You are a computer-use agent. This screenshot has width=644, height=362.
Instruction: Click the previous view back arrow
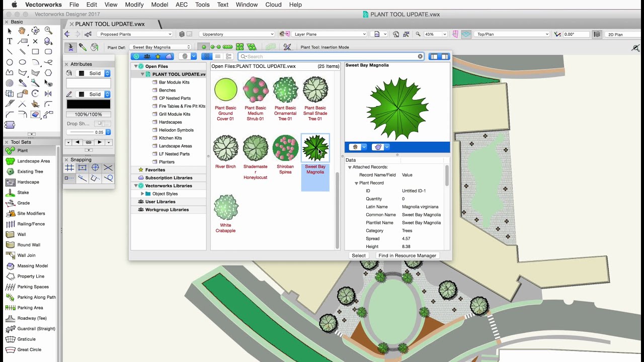point(67,34)
